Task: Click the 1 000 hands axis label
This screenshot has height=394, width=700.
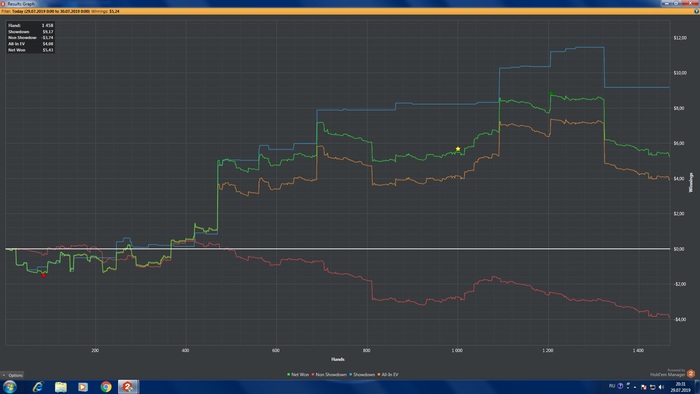Action: click(x=457, y=351)
